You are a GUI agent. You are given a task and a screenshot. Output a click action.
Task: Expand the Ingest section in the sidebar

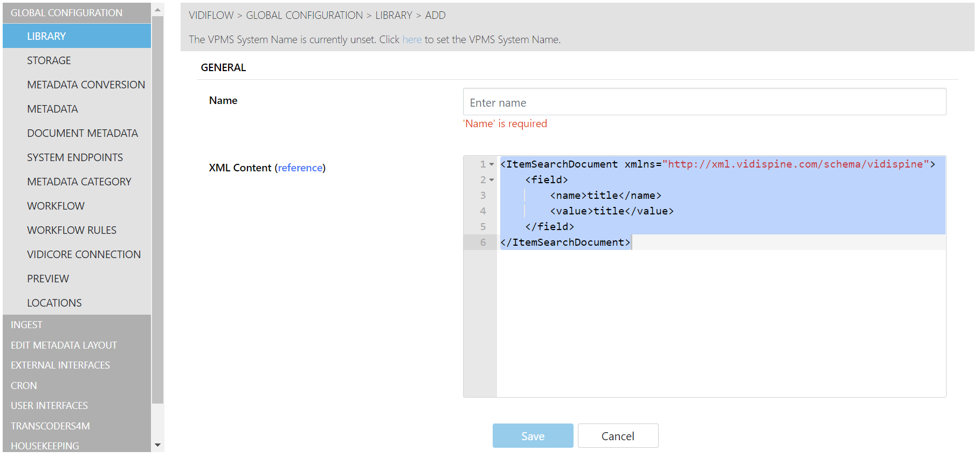tap(26, 325)
